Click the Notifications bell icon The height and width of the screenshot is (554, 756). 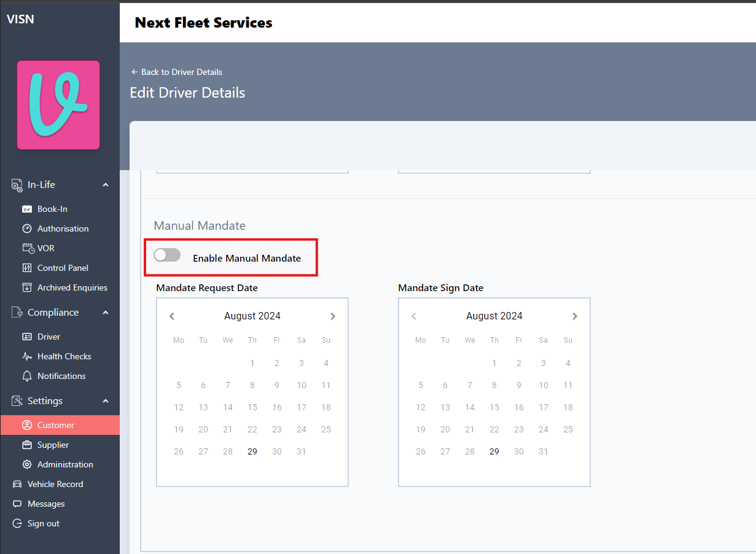[26, 376]
